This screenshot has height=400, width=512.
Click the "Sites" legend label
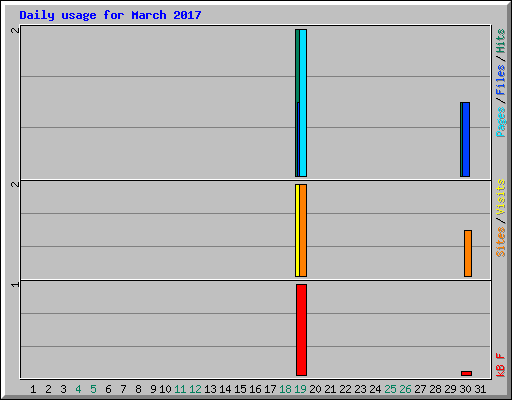pyautogui.click(x=500, y=242)
